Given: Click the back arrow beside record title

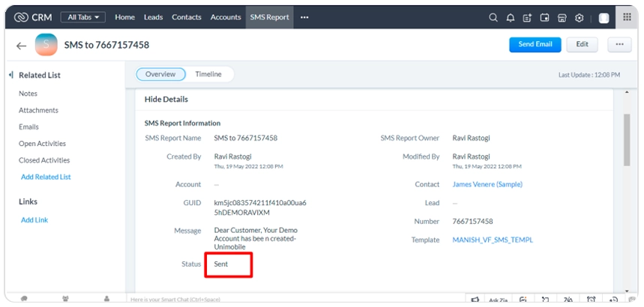Looking at the screenshot, I should coord(21,46).
